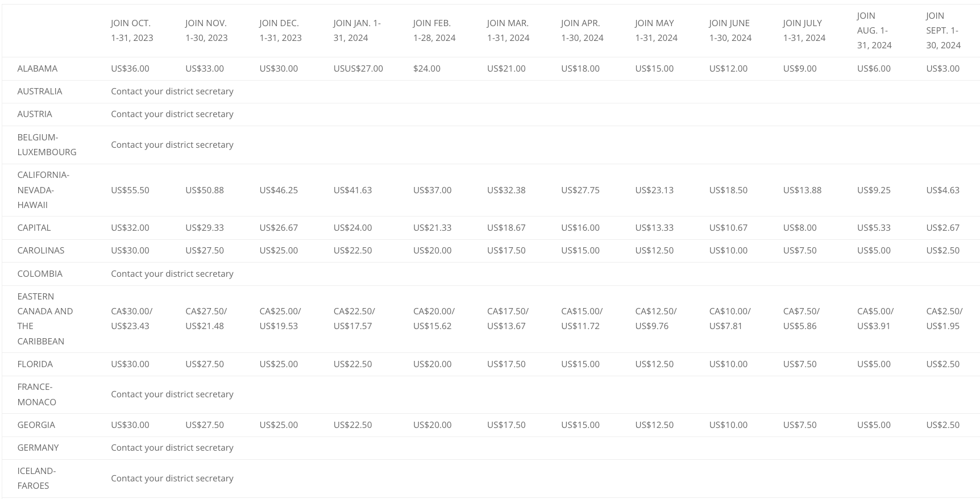Select the JOIN MAY 1-31, 2024 column header
The width and height of the screenshot is (980, 499).
point(656,31)
